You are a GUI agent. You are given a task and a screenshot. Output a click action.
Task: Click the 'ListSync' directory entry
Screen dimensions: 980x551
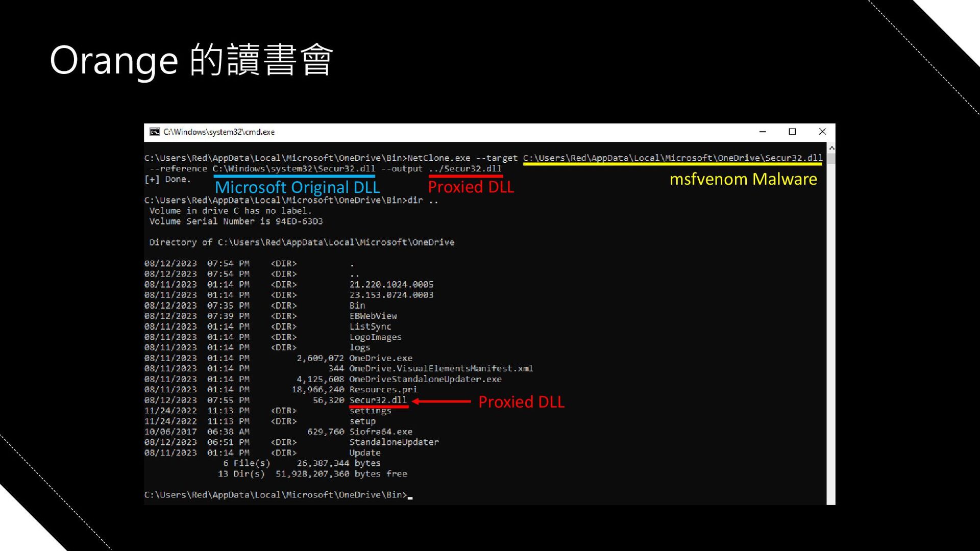click(x=371, y=327)
